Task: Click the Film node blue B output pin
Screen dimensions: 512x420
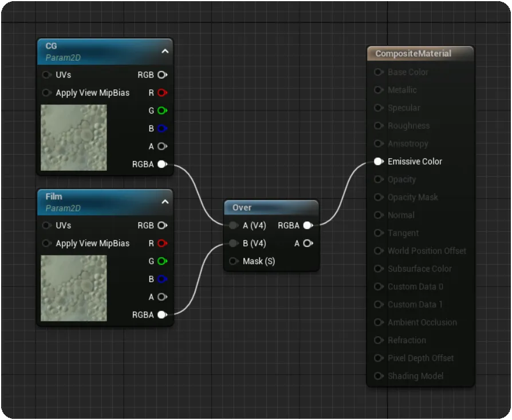Action: pos(162,279)
